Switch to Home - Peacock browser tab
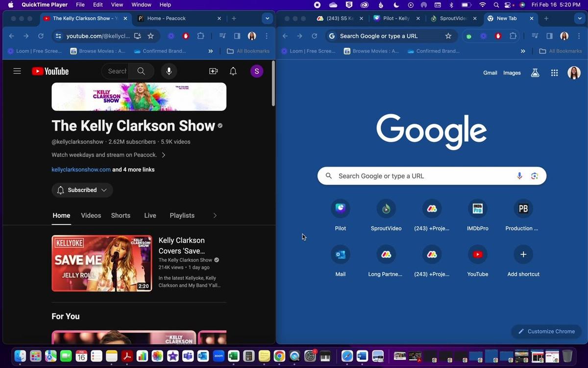The height and width of the screenshot is (368, 588). point(179,19)
